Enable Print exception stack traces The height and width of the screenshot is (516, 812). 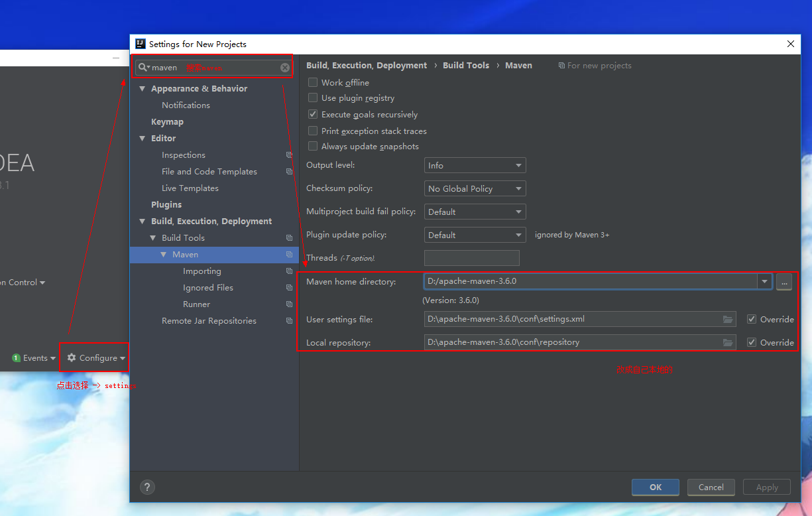pos(313,131)
